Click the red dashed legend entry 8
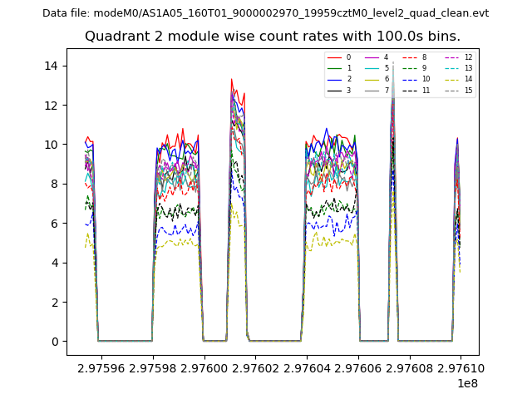 coord(411,57)
